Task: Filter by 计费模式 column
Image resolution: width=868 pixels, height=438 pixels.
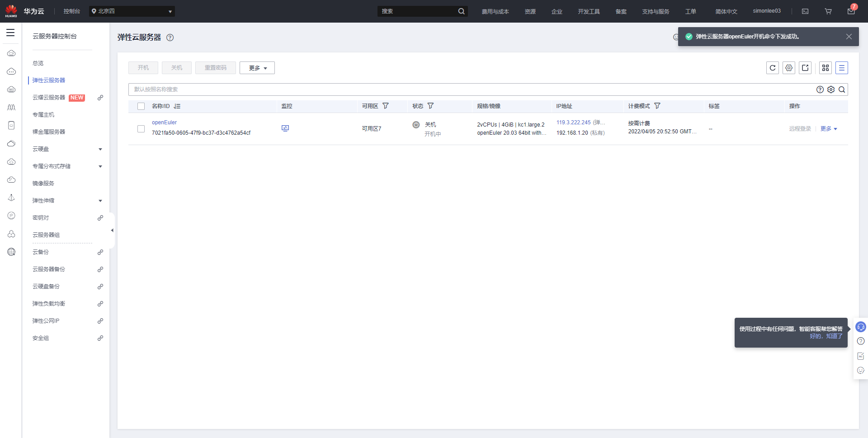Action: point(657,106)
